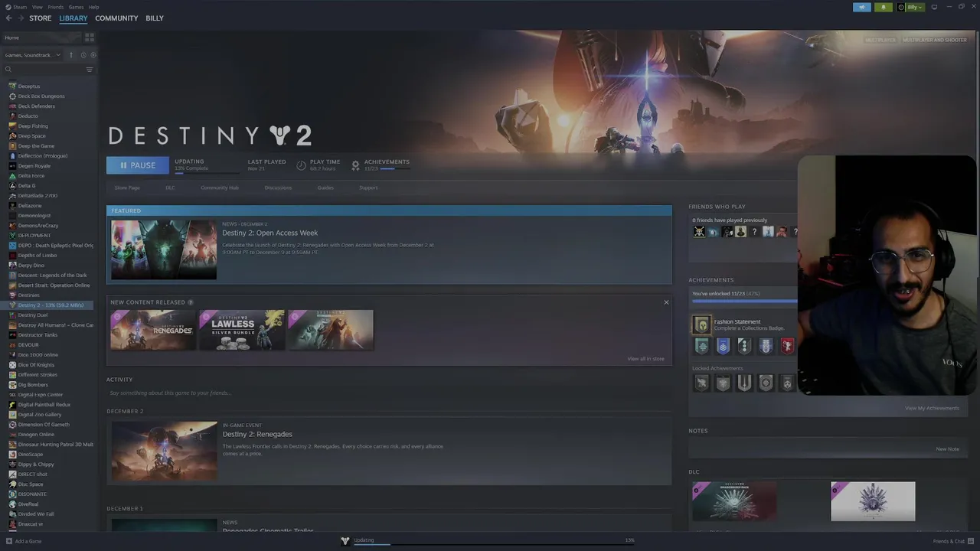Go forward with the forward arrow
The height and width of the screenshot is (551, 980).
[x=21, y=18]
